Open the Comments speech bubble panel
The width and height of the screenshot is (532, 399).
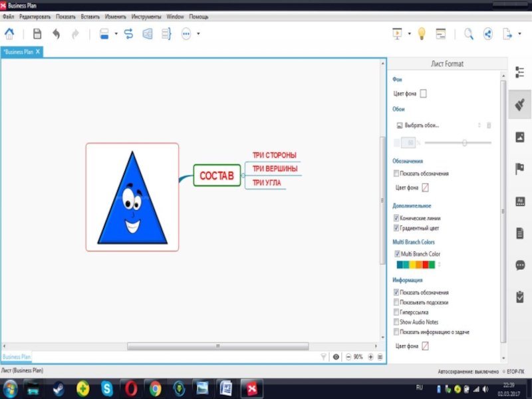tap(520, 265)
